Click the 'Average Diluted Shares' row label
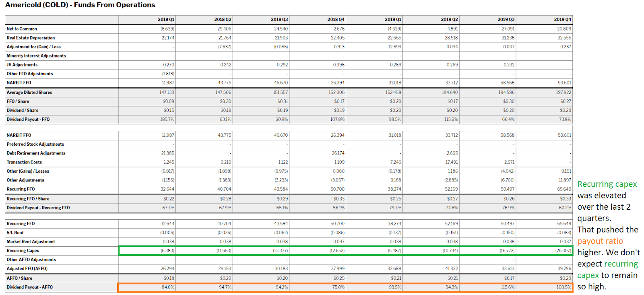The height and width of the screenshot is (295, 644). click(x=29, y=93)
